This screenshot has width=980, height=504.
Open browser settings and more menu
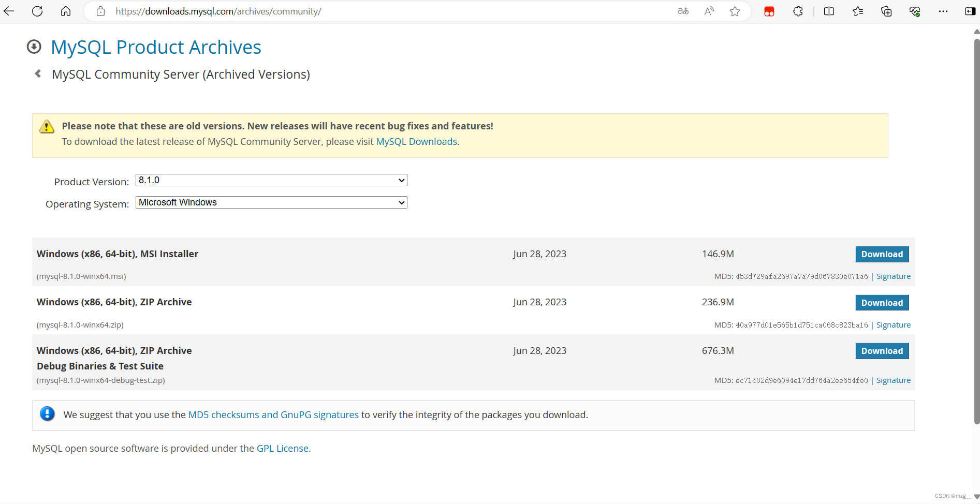[x=943, y=11]
